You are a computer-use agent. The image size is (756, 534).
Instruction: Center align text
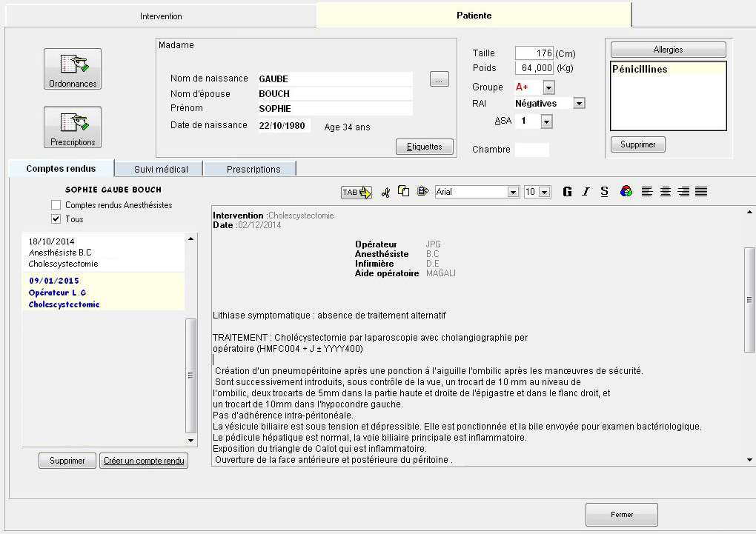pos(666,192)
